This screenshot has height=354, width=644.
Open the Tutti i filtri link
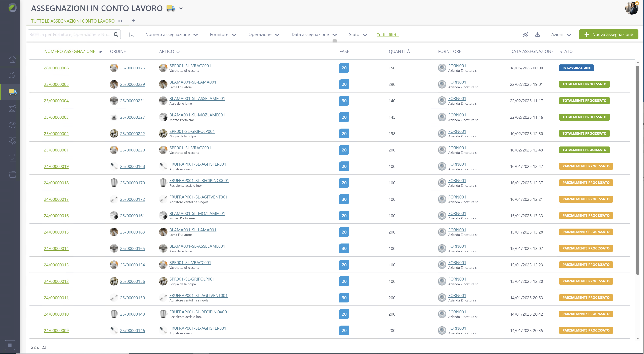pyautogui.click(x=387, y=35)
